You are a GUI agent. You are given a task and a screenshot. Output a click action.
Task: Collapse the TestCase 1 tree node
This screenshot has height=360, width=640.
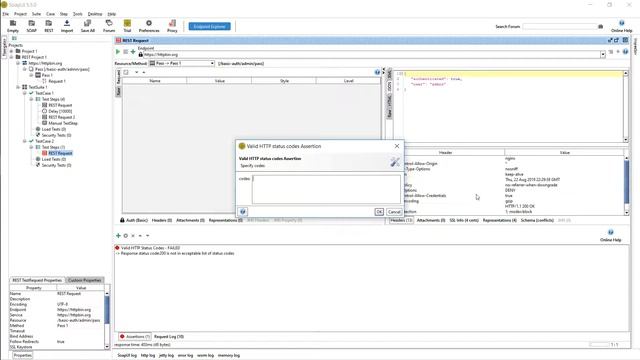pos(24,93)
